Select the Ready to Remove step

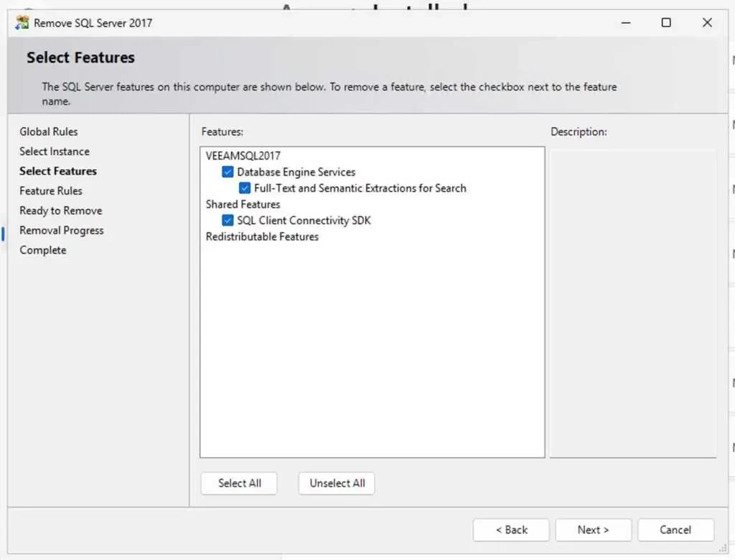60,210
